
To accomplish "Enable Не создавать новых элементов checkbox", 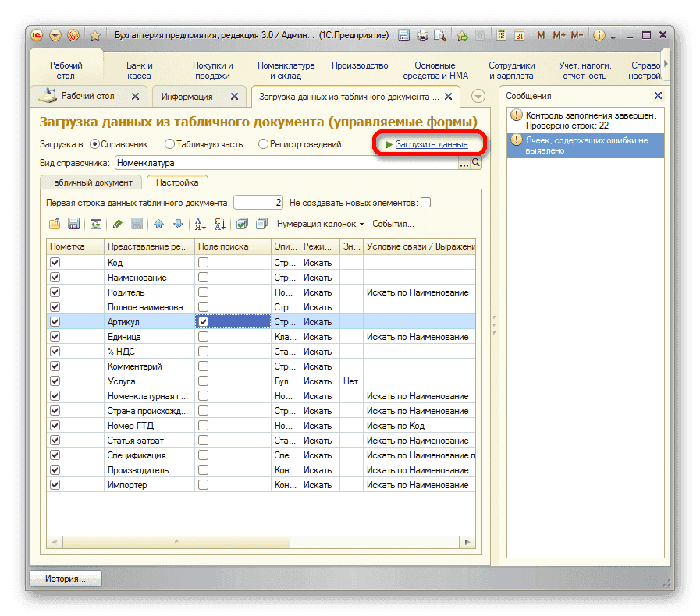I will pos(425,203).
